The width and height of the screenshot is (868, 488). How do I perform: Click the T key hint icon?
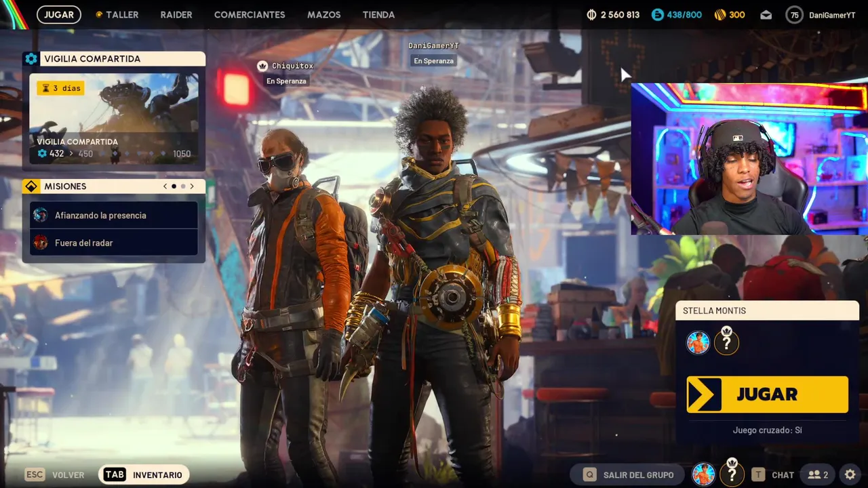[758, 474]
